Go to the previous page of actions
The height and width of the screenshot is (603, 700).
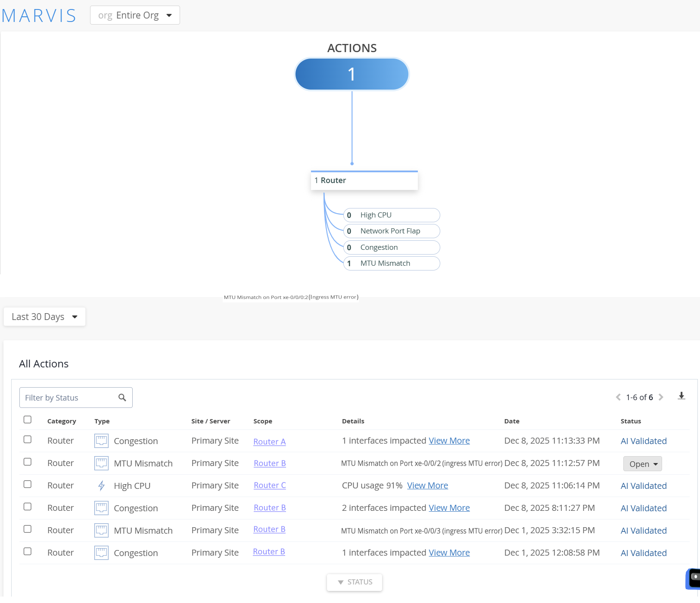point(618,397)
